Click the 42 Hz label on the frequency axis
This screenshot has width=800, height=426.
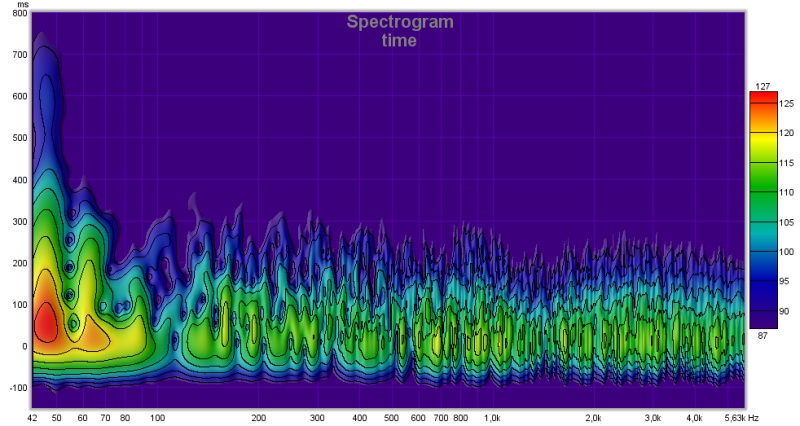(x=33, y=418)
